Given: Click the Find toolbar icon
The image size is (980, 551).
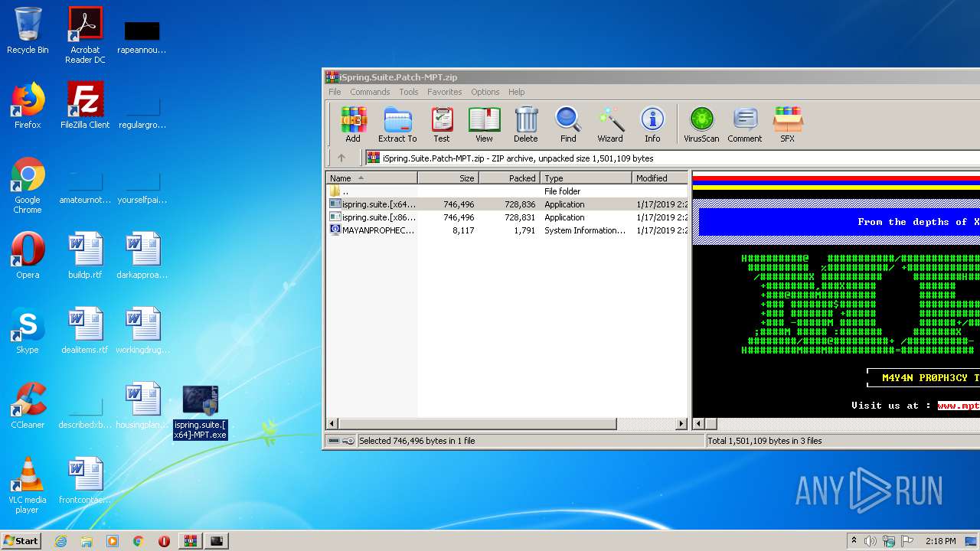Looking at the screenshot, I should pyautogui.click(x=568, y=125).
